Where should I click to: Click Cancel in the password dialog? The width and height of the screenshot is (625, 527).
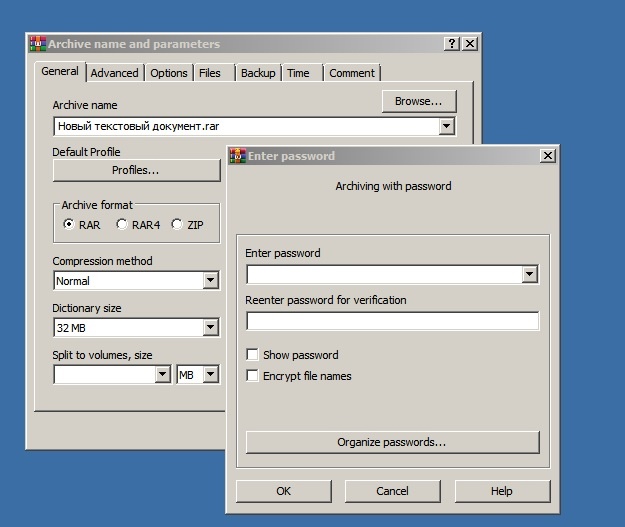pos(393,491)
